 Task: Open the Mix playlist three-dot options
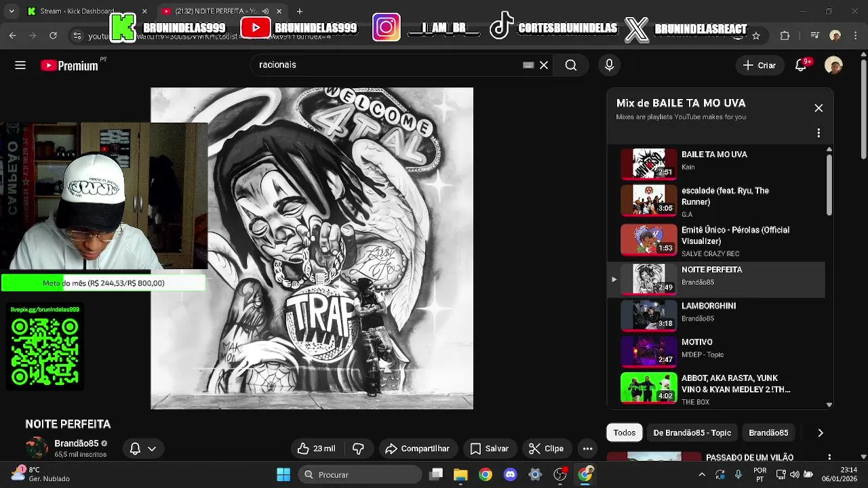[x=818, y=133]
